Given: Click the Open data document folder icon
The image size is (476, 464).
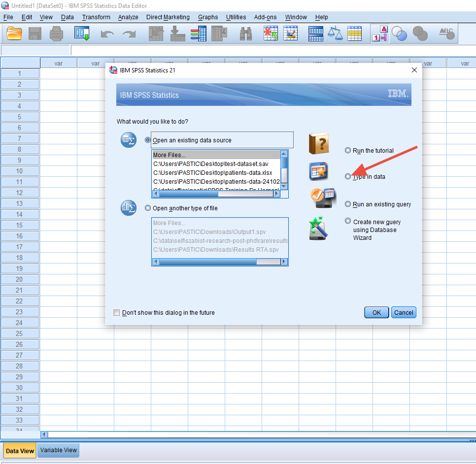Looking at the screenshot, I should click(14, 33).
